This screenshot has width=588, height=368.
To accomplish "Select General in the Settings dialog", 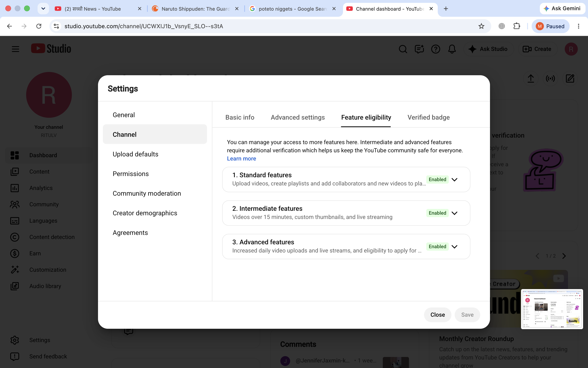I will (x=155, y=115).
